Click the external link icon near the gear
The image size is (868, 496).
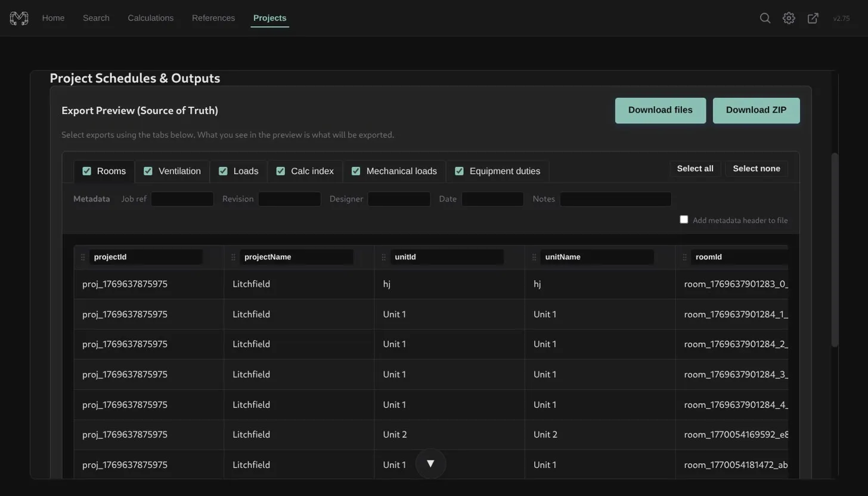point(813,18)
